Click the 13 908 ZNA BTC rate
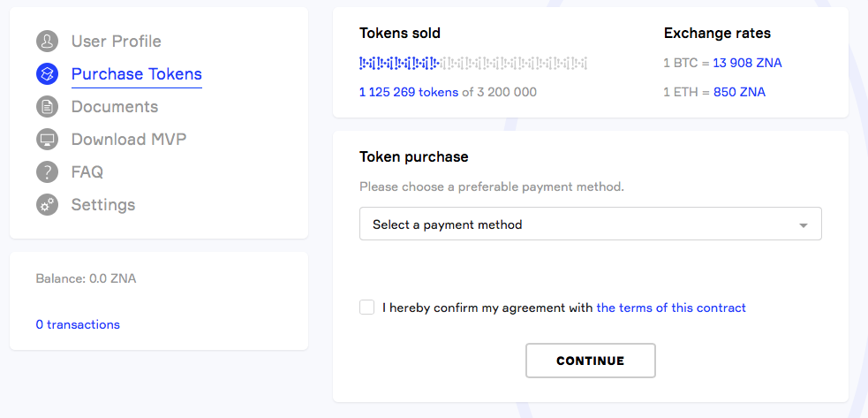Image resolution: width=868 pixels, height=418 pixels. pos(747,64)
